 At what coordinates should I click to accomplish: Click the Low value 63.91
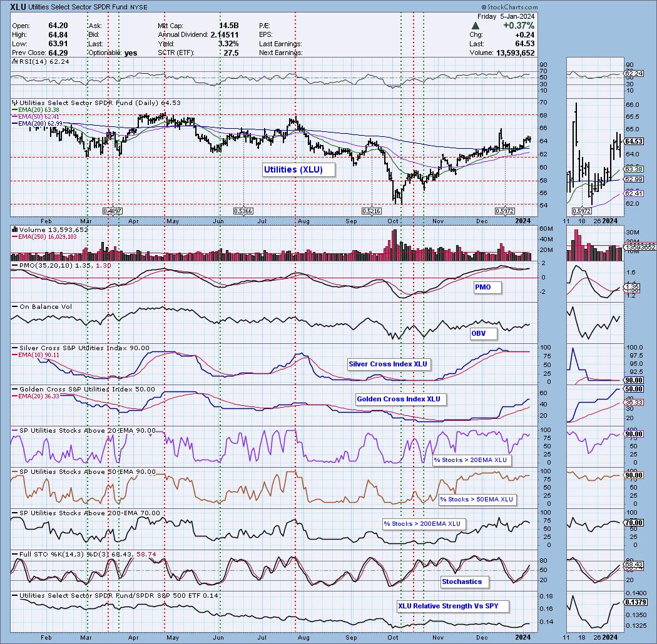[x=58, y=44]
